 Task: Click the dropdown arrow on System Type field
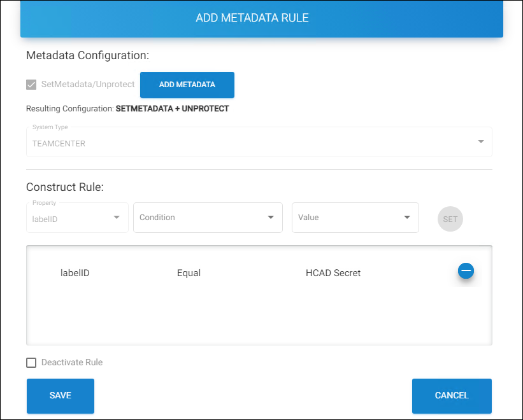pos(481,142)
